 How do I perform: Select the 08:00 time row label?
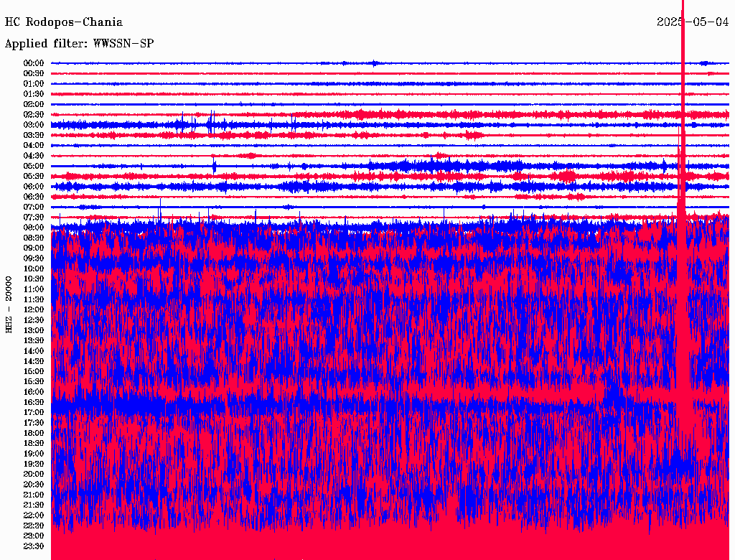click(34, 228)
